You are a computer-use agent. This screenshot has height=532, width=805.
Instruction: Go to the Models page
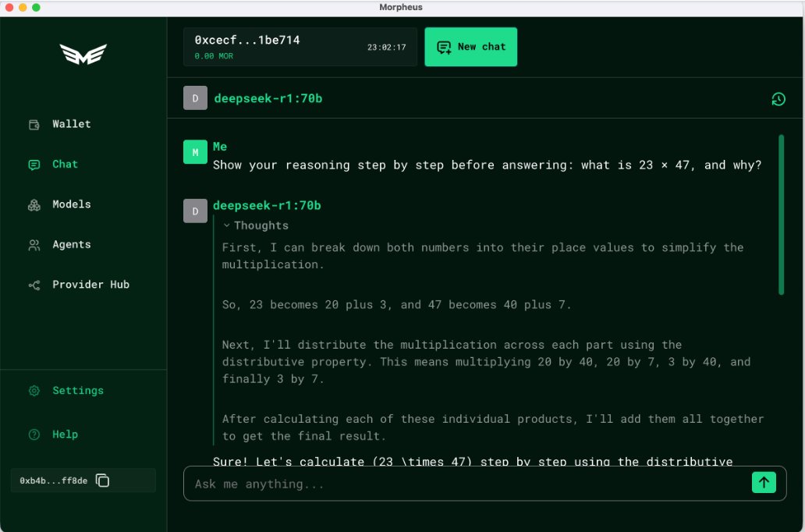(x=71, y=204)
